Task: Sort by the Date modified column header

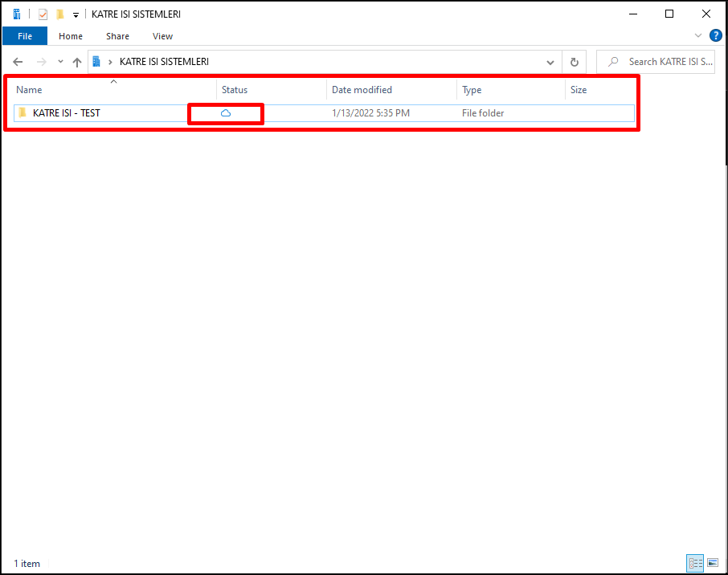Action: pos(391,90)
